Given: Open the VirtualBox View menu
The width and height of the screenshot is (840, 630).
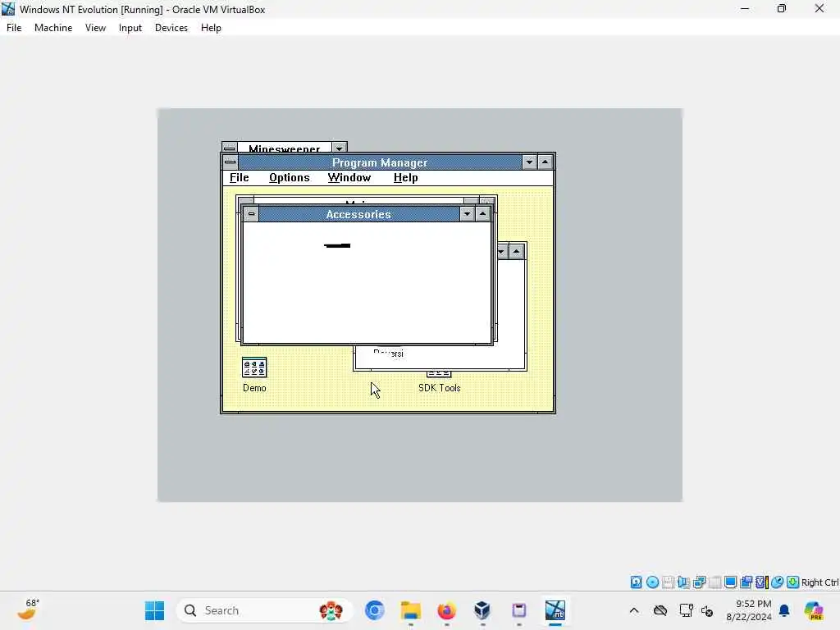Looking at the screenshot, I should (95, 28).
